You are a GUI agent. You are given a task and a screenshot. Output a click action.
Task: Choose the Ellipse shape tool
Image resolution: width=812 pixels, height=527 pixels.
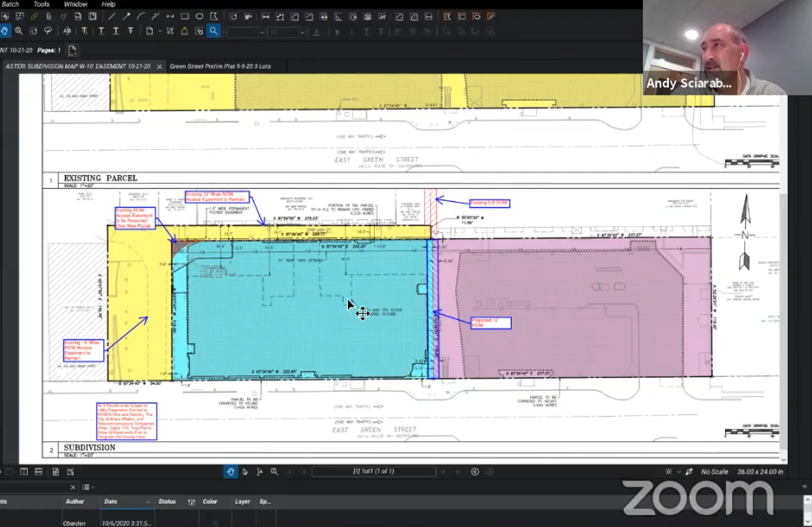[200, 16]
